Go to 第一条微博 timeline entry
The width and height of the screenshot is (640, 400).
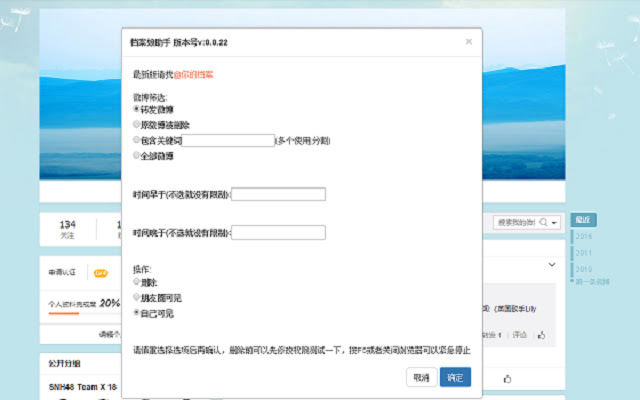[592, 282]
